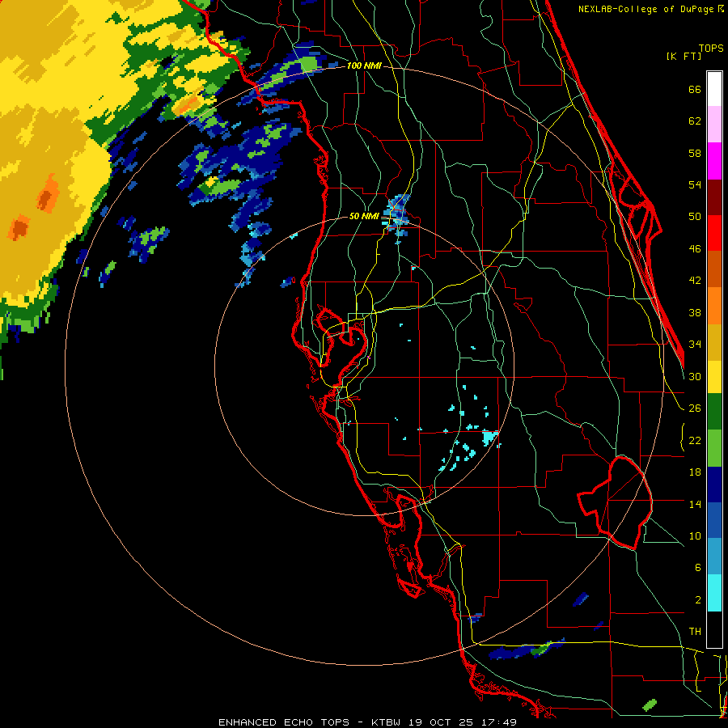The image size is (728, 728).
Task: Pick the dark green legend swatch
Action: [714, 412]
